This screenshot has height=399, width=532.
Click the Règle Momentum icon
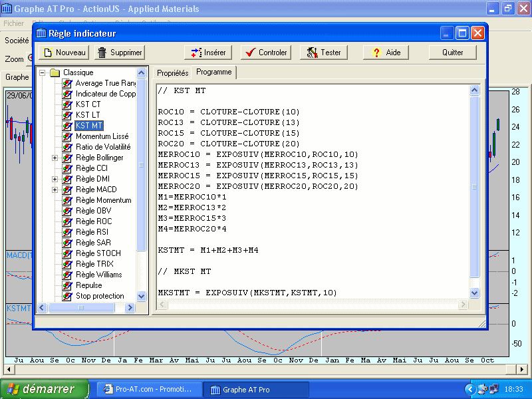pos(67,200)
